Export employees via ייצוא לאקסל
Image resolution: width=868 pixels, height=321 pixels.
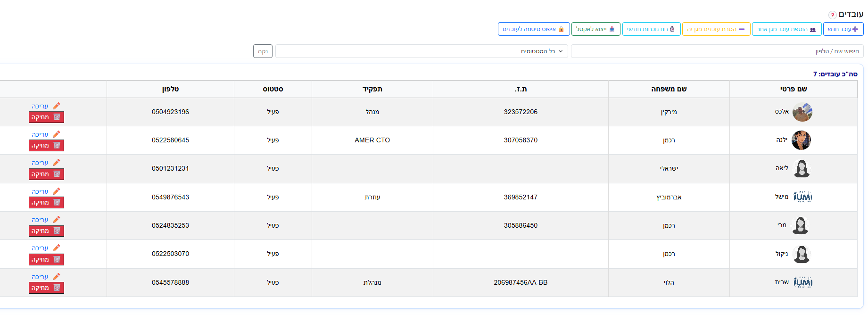pos(595,29)
